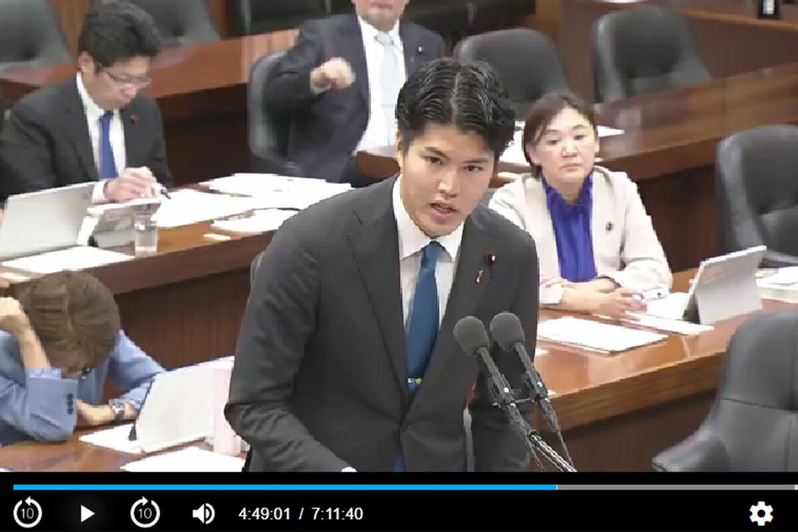Image resolution: width=798 pixels, height=532 pixels.
Task: Skip forward 10 seconds
Action: tap(144, 513)
